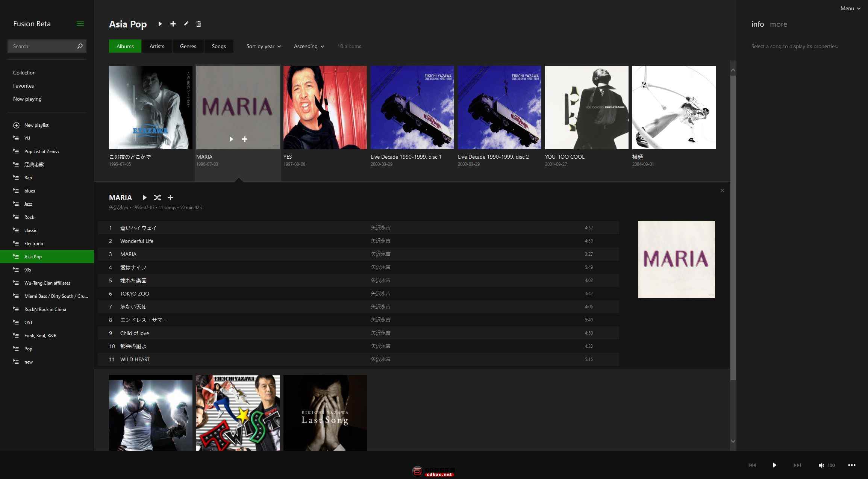Viewport: 868px width, 479px height.
Task: Open Pop List of Zenivc playlist
Action: pos(47,152)
